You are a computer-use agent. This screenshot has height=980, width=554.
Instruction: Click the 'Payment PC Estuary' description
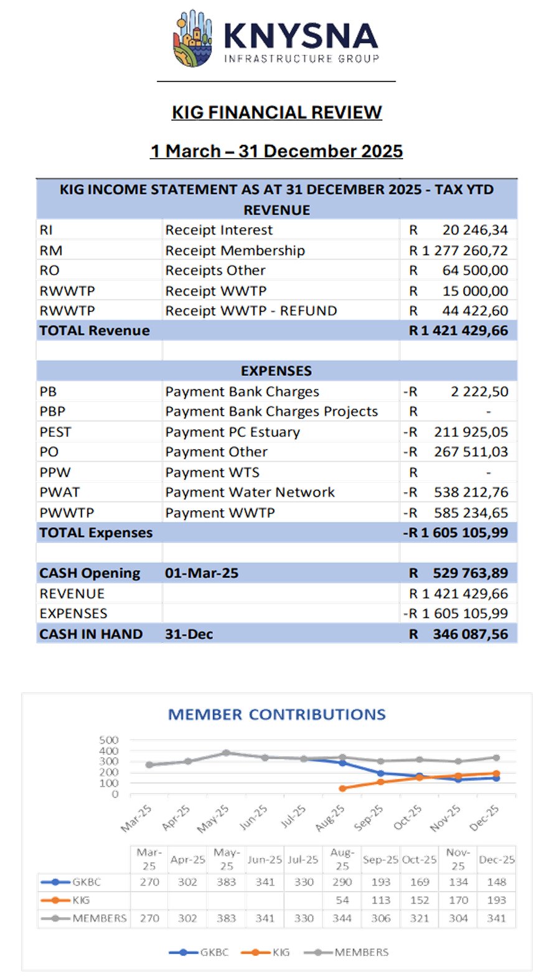pyautogui.click(x=233, y=432)
